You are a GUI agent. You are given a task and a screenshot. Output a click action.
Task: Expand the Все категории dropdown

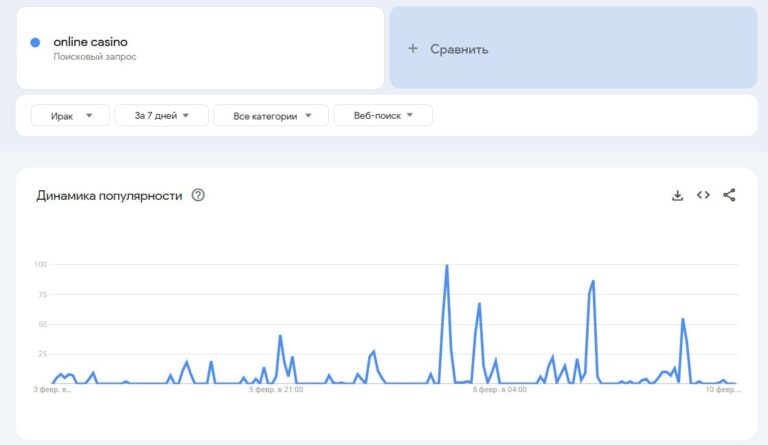tap(272, 116)
